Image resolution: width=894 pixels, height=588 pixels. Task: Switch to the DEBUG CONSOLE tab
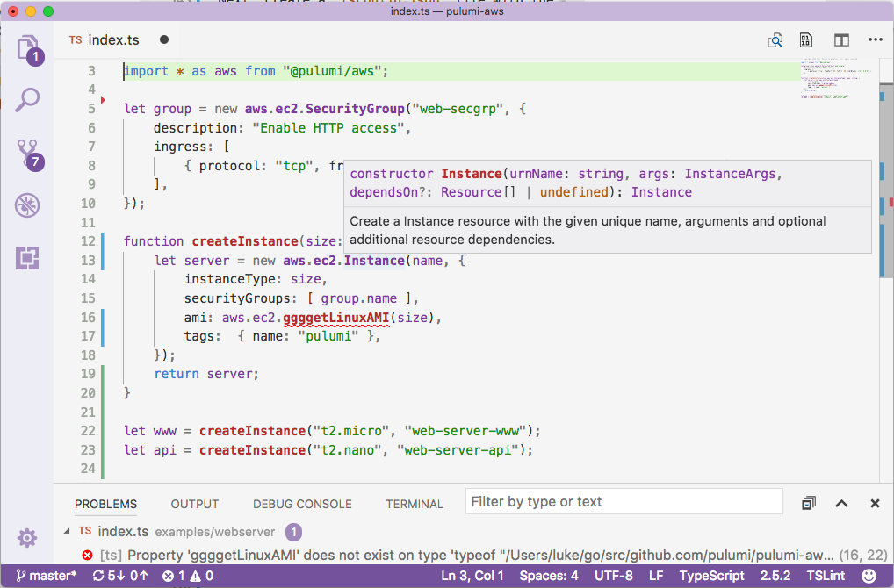point(302,504)
